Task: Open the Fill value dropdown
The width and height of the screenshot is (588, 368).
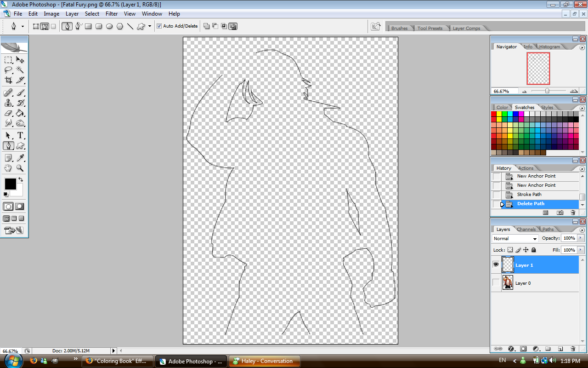Action: coord(580,250)
